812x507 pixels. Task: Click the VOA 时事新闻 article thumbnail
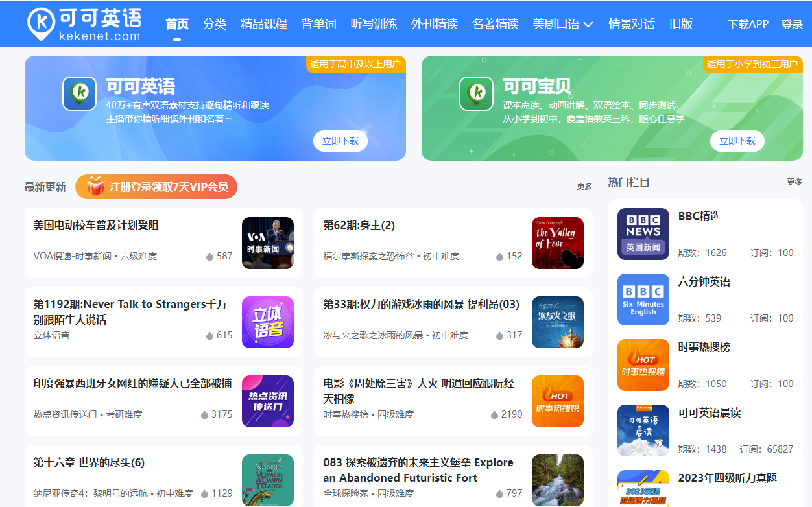click(268, 243)
